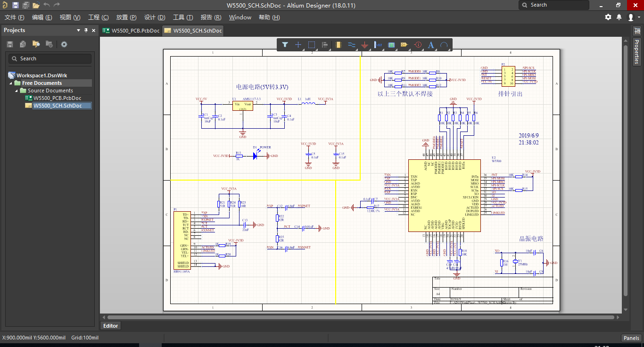Place a part with the component icon

click(x=338, y=45)
